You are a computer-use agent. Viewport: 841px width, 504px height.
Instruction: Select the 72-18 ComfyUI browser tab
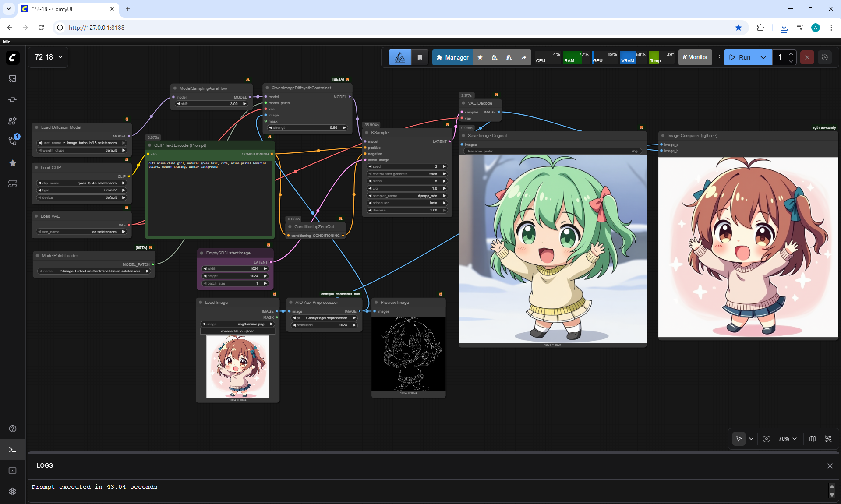coord(66,9)
